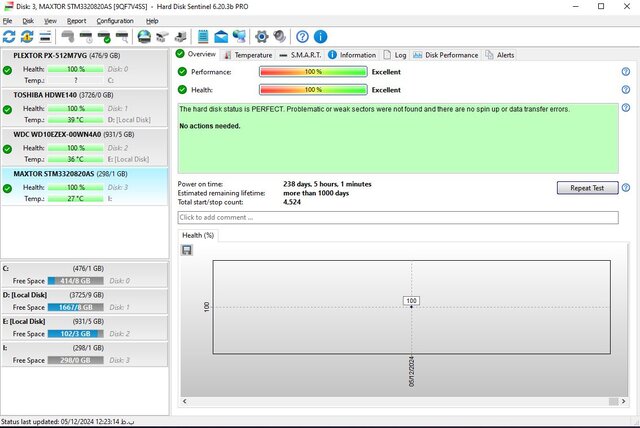Viewport: 640px width, 428px height.
Task: Click the speaker sound icon in toolbar
Action: click(279, 37)
